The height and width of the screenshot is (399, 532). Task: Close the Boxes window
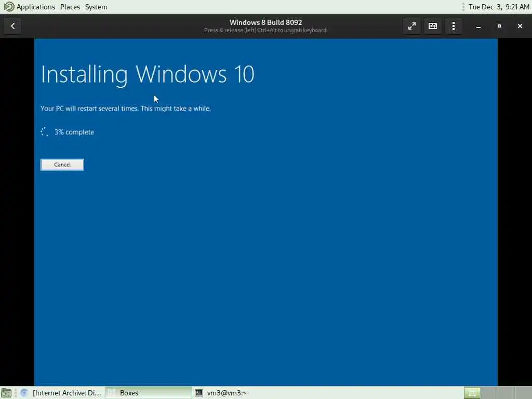pos(520,26)
